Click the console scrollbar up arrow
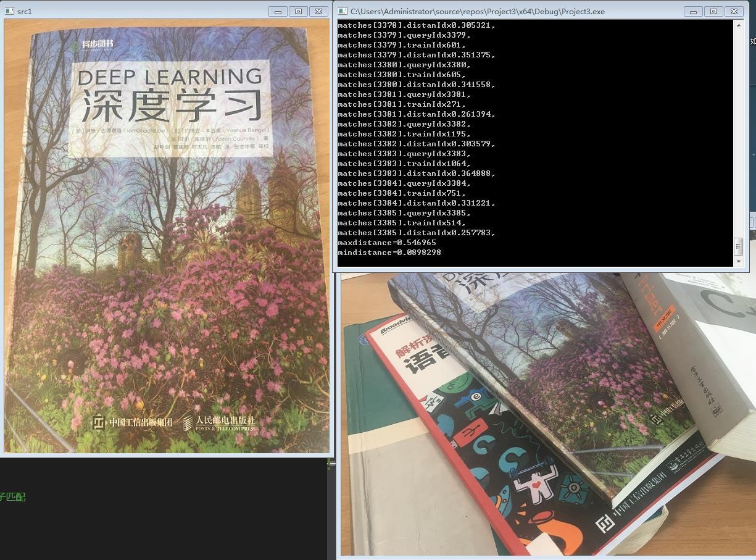This screenshot has width=756, height=560. tap(738, 25)
